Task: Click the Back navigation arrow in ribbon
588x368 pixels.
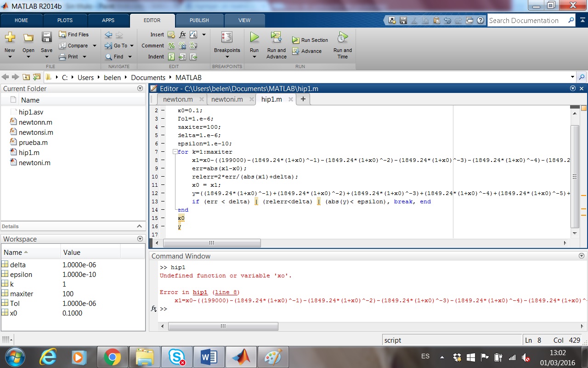Action: tap(108, 34)
